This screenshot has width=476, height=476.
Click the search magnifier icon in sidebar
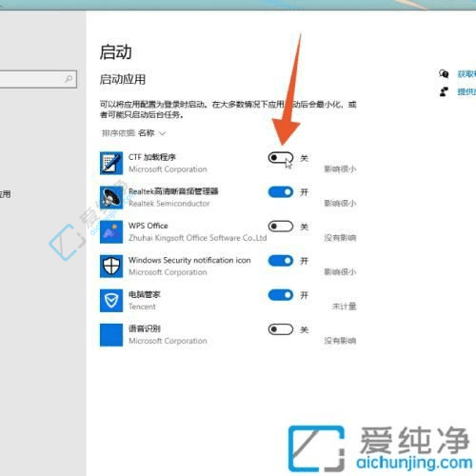coord(69,79)
